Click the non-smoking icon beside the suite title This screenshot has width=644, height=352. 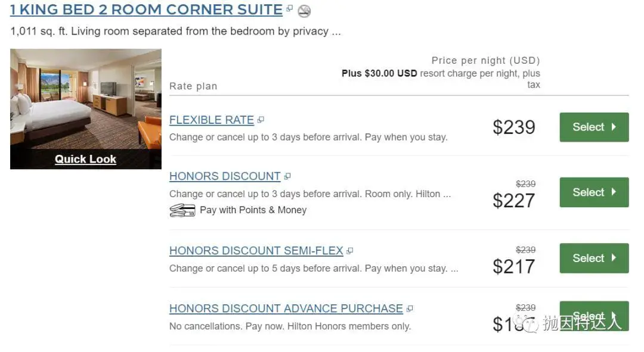tap(304, 11)
